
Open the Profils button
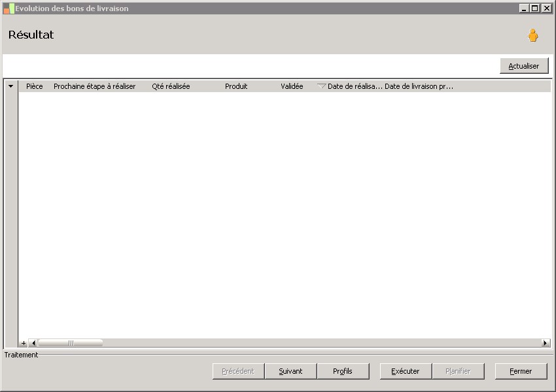pyautogui.click(x=343, y=371)
